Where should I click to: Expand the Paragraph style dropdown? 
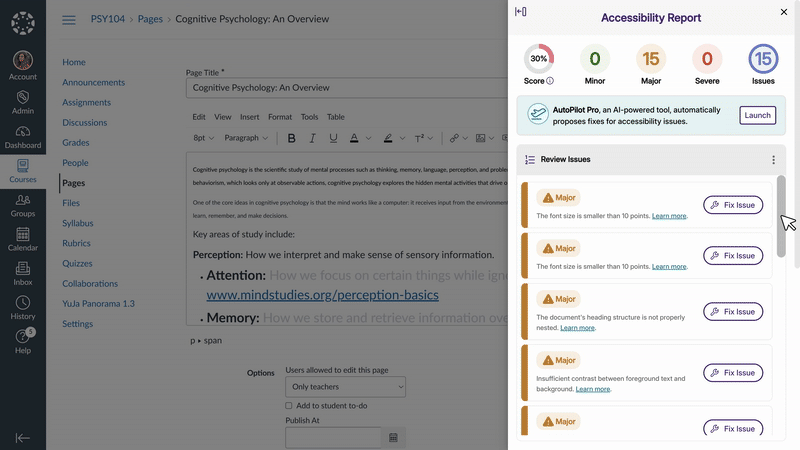pos(246,138)
